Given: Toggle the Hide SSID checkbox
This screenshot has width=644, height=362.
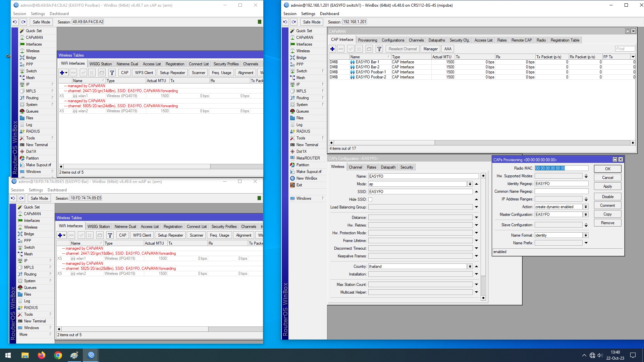Looking at the screenshot, I should 370,199.
